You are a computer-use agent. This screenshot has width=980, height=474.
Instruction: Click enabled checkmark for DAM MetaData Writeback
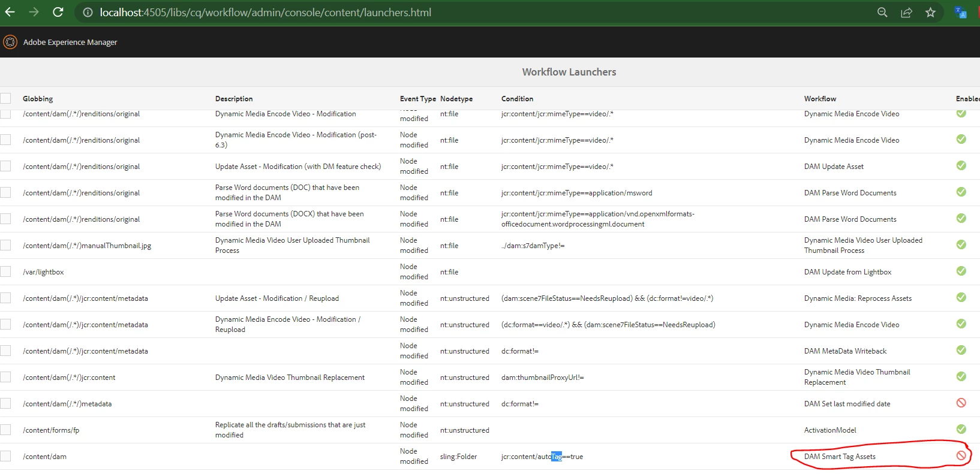pos(961,350)
